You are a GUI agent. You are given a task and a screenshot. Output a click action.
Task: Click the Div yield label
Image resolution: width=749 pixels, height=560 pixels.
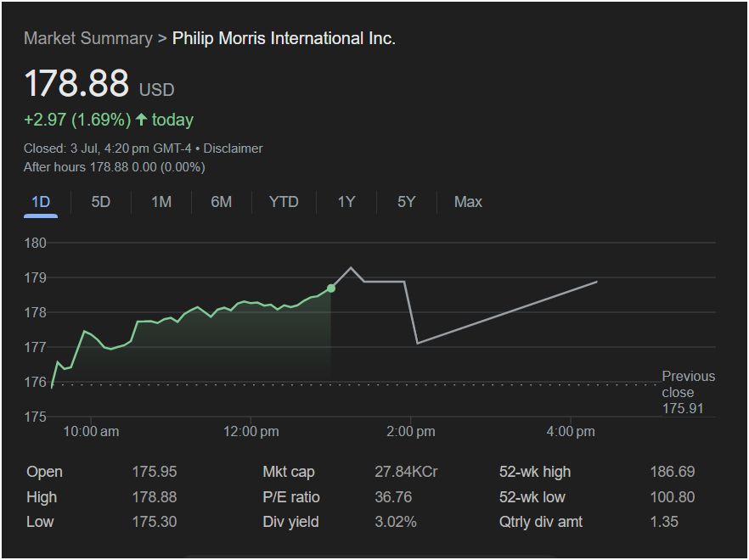point(290,521)
